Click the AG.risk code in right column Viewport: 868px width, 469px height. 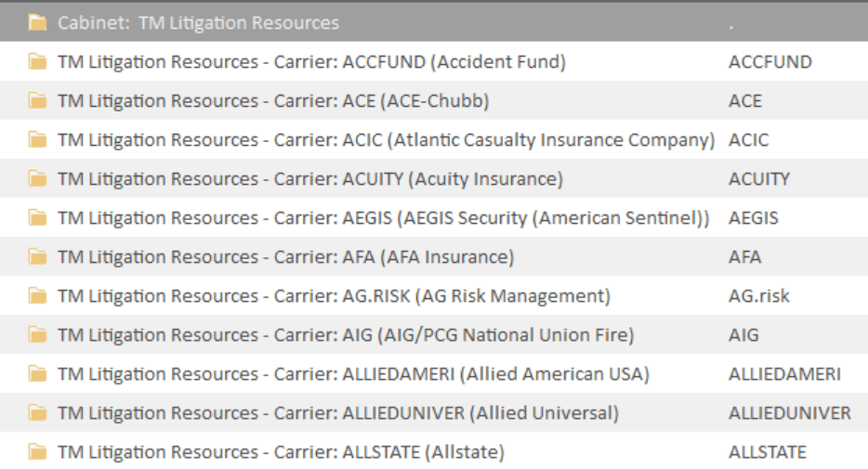tap(759, 296)
